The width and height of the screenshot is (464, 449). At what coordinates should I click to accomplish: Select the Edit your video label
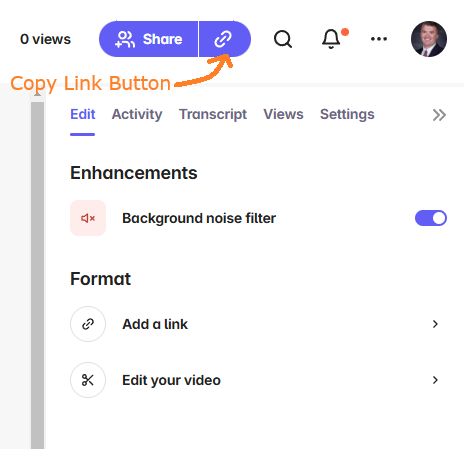(x=171, y=380)
